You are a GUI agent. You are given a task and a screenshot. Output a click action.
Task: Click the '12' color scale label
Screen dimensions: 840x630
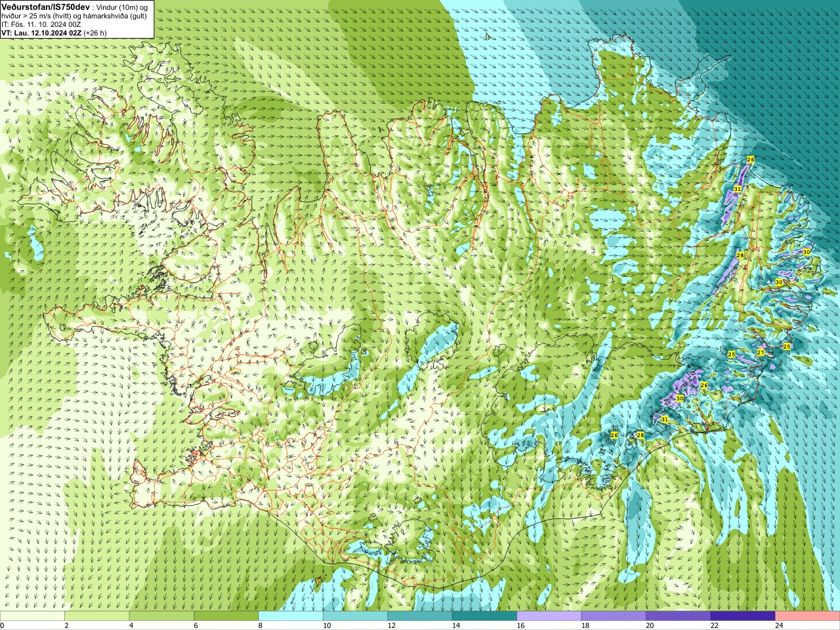point(392,625)
